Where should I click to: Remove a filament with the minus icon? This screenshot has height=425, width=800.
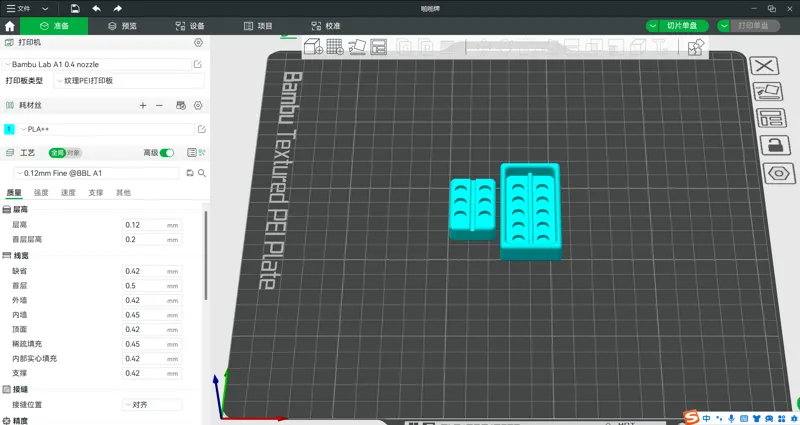pos(159,105)
